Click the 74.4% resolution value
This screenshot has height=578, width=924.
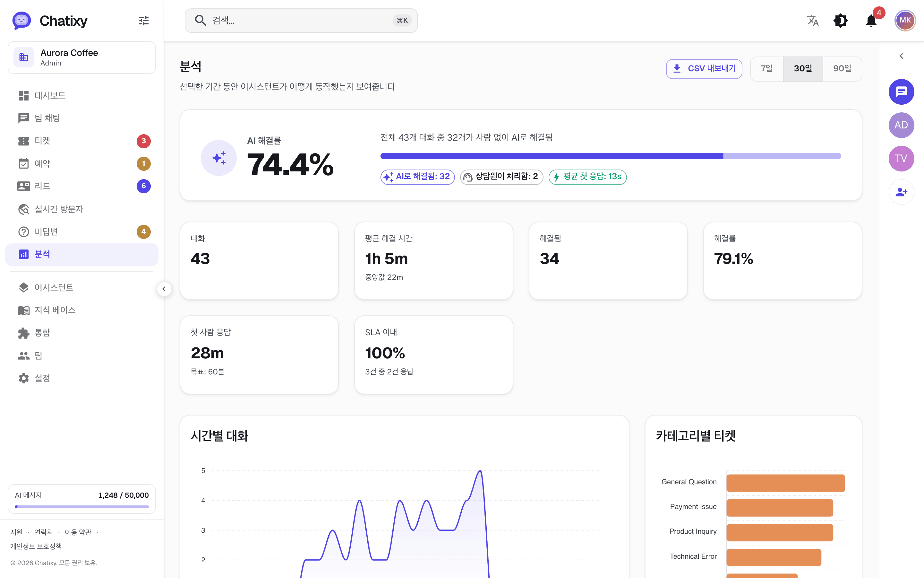(290, 165)
